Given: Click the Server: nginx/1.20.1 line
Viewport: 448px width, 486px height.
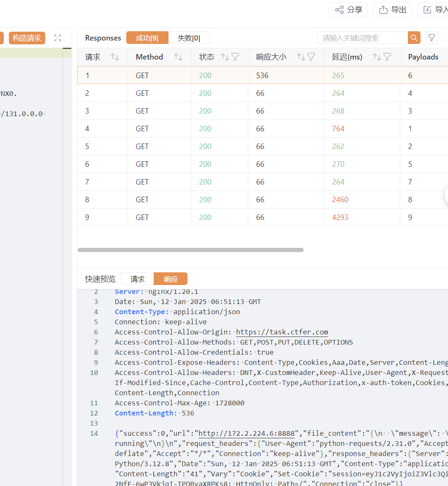Looking at the screenshot, I should (156, 292).
